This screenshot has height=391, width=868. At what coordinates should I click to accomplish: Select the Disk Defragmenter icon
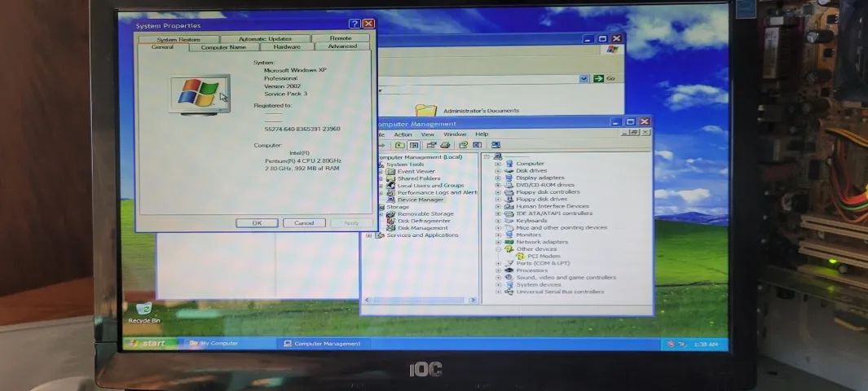(x=391, y=221)
